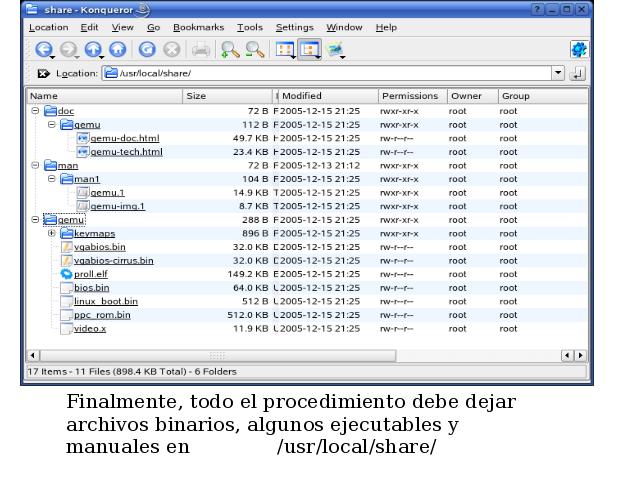Click the vgabios.bin file icon
The width and height of the screenshot is (640, 480).
point(66,247)
